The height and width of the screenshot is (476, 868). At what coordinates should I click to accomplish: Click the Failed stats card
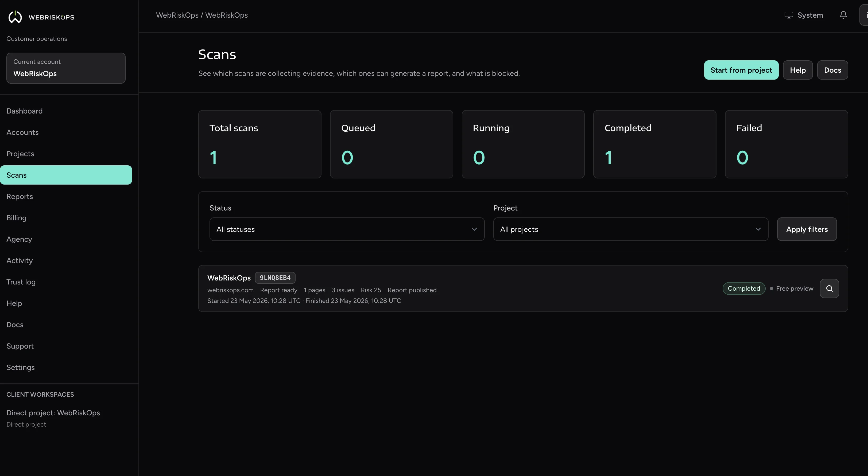(786, 144)
